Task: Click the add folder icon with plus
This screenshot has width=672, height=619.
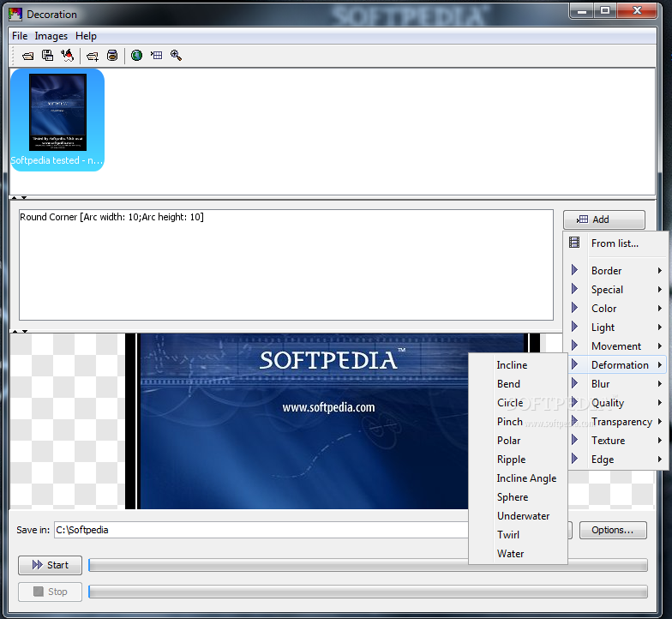Action: tap(93, 56)
